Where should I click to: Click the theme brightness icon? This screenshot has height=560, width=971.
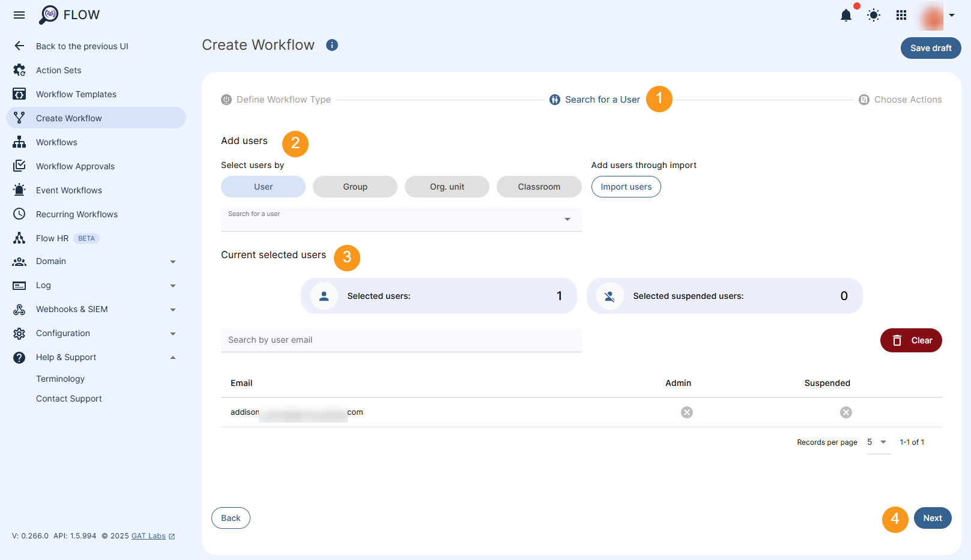pos(873,15)
